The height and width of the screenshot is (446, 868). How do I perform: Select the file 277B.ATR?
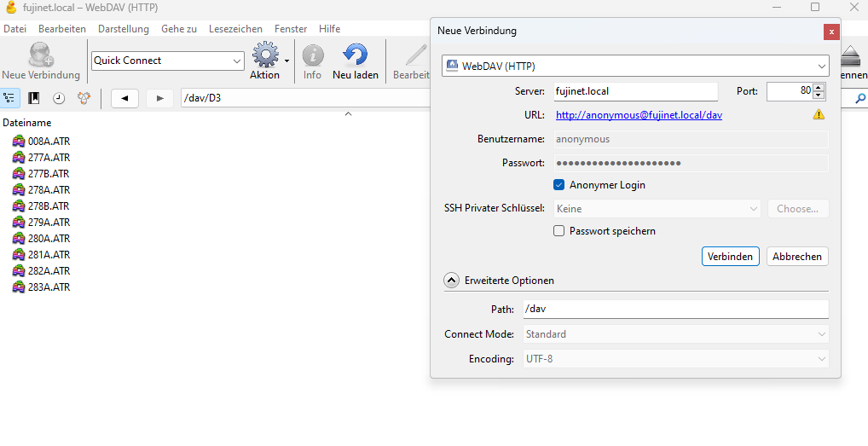49,174
